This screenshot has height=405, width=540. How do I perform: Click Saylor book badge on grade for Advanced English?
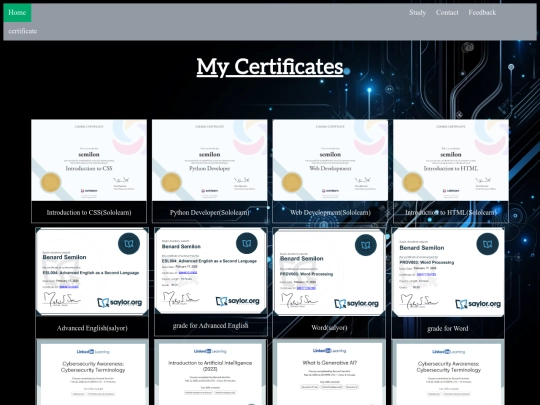point(247,243)
